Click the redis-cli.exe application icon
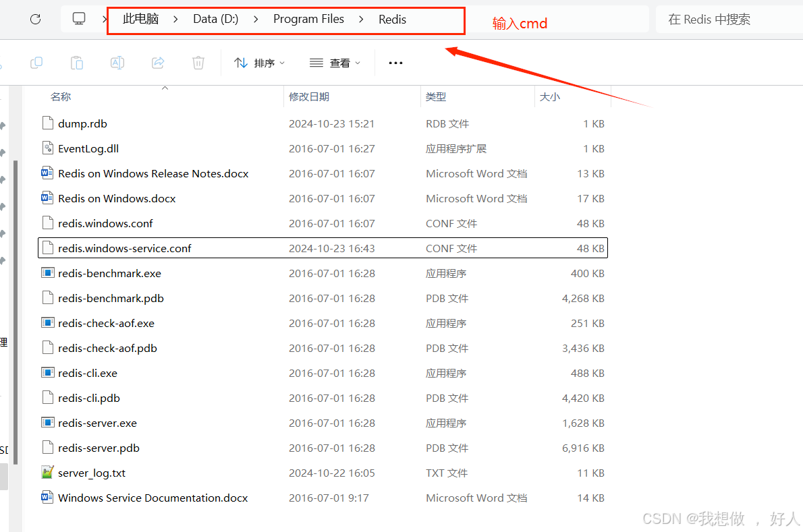This screenshot has height=532, width=803. coord(48,373)
